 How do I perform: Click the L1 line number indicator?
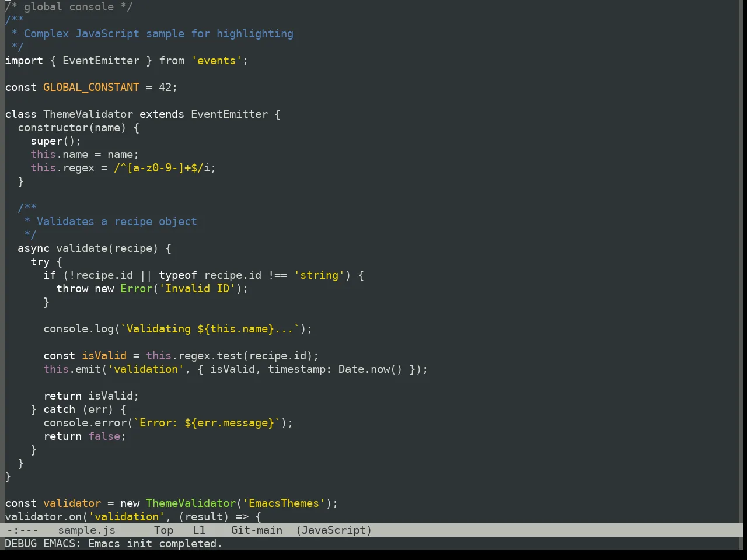(x=199, y=530)
